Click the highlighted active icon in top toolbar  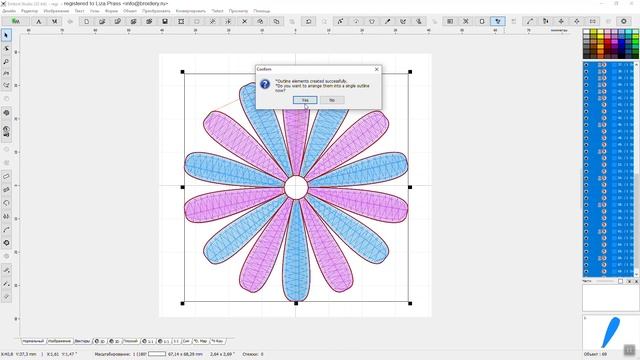498,21
